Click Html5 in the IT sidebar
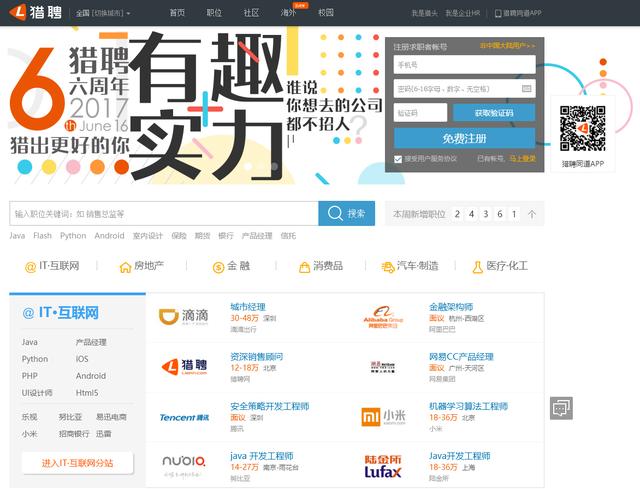The image size is (640, 489). pos(87,393)
